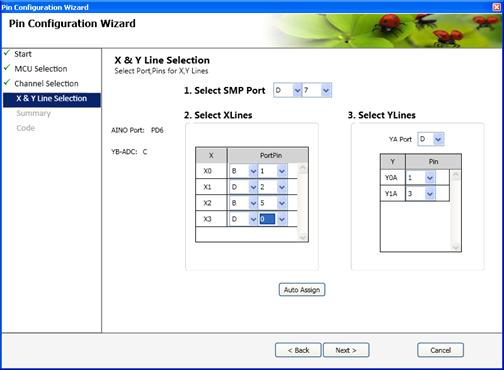This screenshot has height=370, width=504.
Task: Close the wizard window with X
Action: pos(497,7)
